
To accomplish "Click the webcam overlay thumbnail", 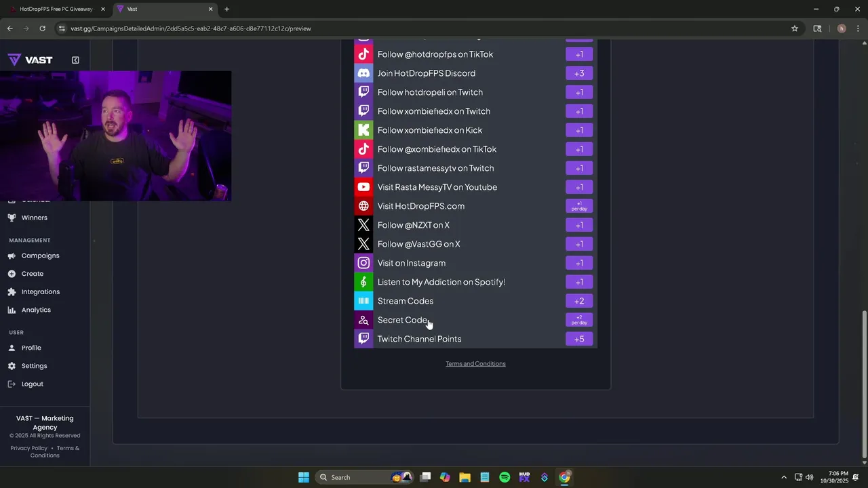I will tap(115, 136).
